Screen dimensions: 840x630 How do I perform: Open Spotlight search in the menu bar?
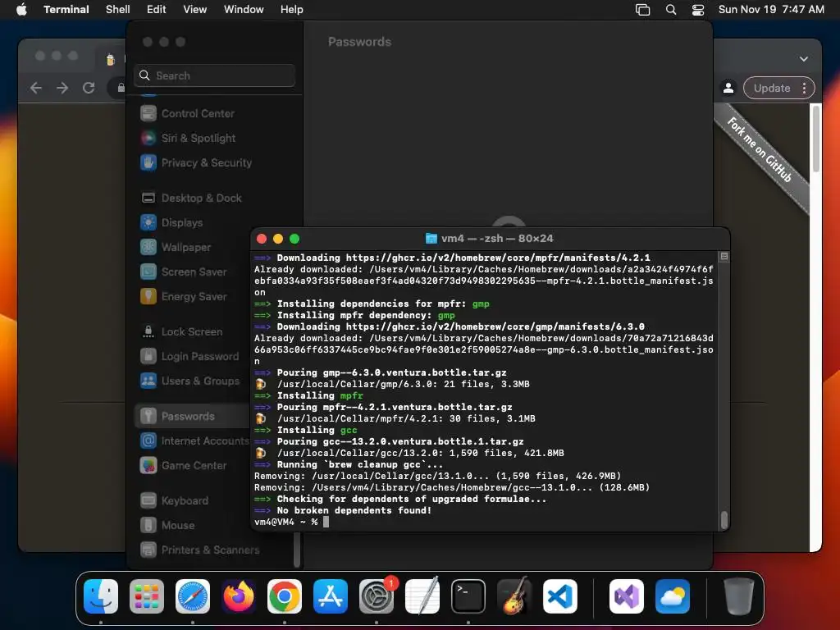pos(671,9)
